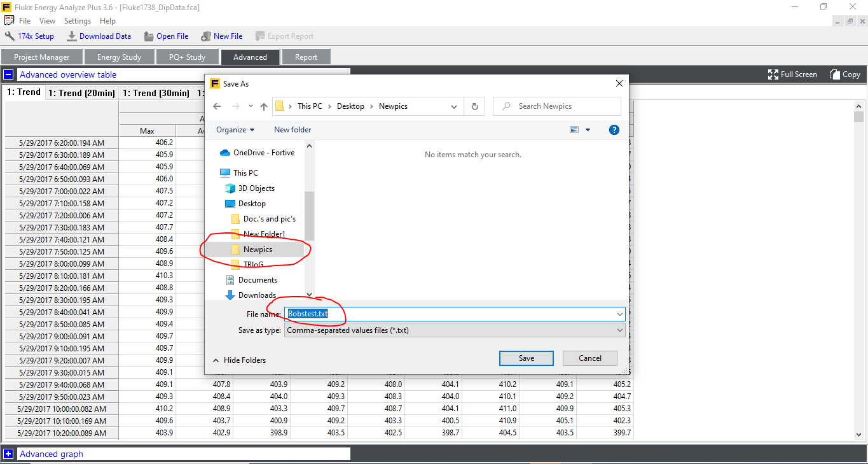Expand the address bar path dropdown
The image size is (868, 464).
(453, 106)
